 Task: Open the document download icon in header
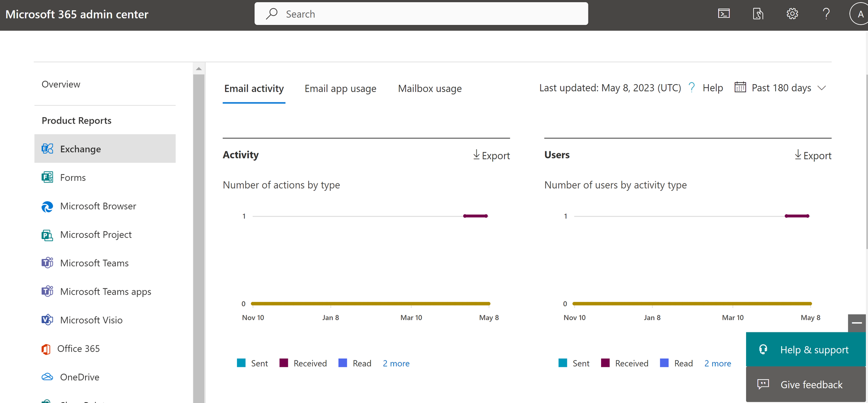[758, 14]
